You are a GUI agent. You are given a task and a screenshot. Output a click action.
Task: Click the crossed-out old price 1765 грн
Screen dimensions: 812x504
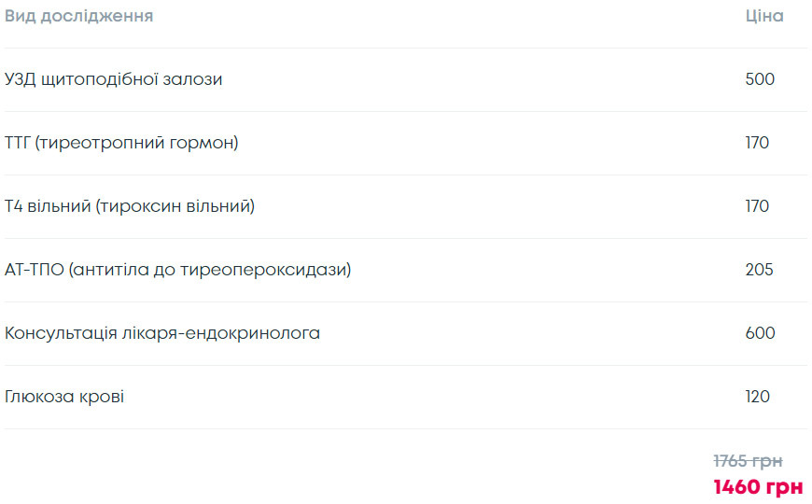[x=748, y=461]
